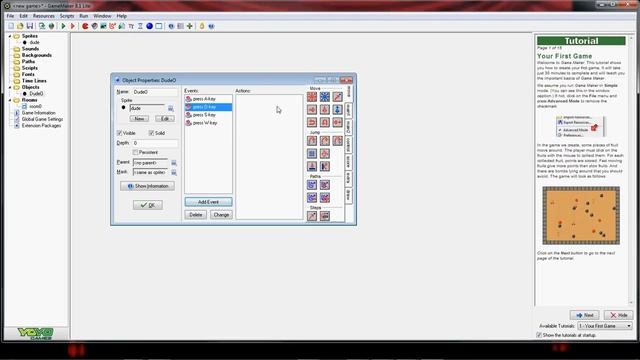Open the Available Tutorials dropdown
Viewport: 640px width, 360px height.
click(605, 326)
